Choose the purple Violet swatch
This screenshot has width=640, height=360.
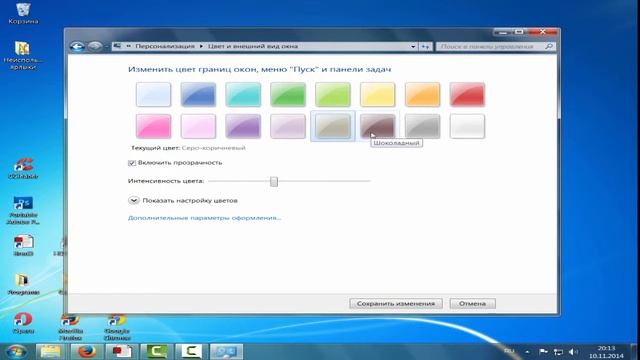click(x=243, y=126)
